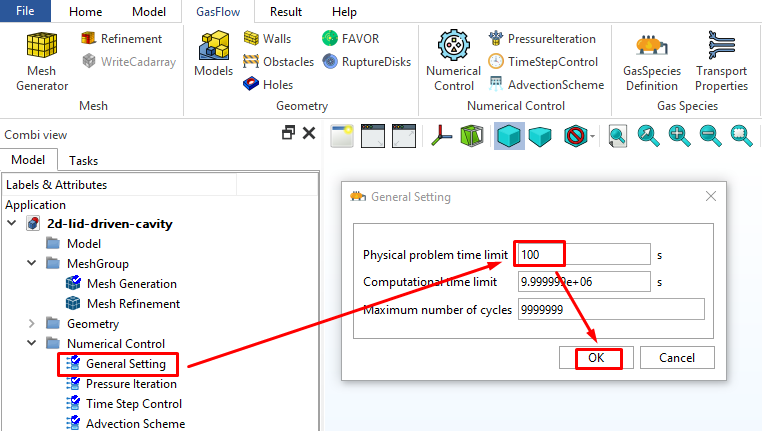Screen dimensions: 762x431
Task: Collapse the MeshGroup tree node
Action: click(x=31, y=263)
